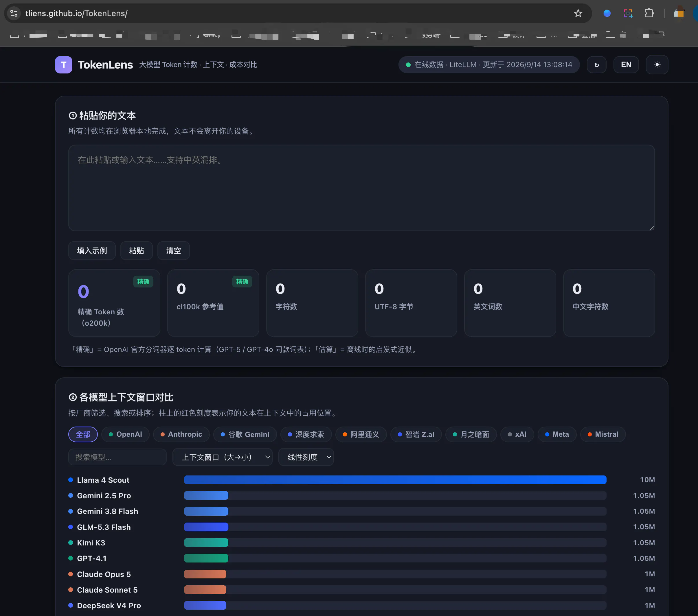Image resolution: width=698 pixels, height=616 pixels.
Task: Click the DeepSeek V4 Pro model name
Action: coord(109,605)
